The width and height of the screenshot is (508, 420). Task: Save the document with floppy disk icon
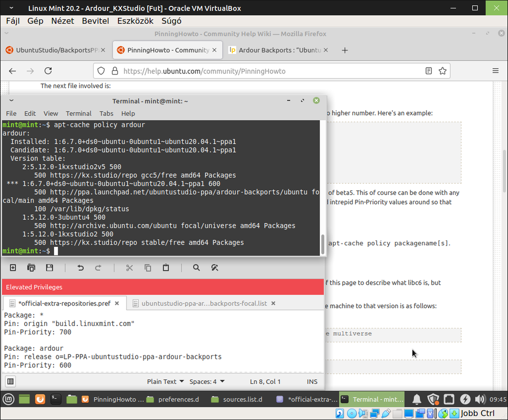(x=49, y=268)
